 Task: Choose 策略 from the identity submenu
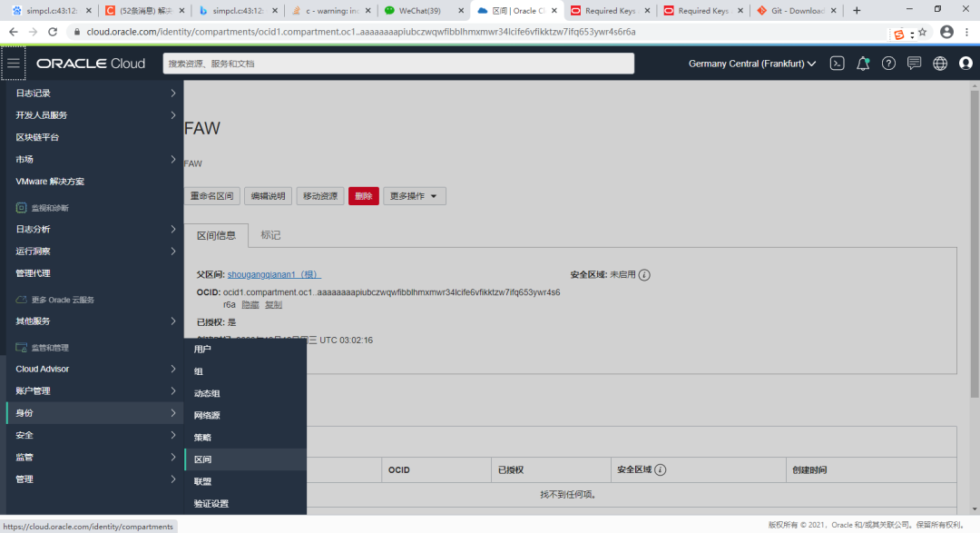point(245,438)
